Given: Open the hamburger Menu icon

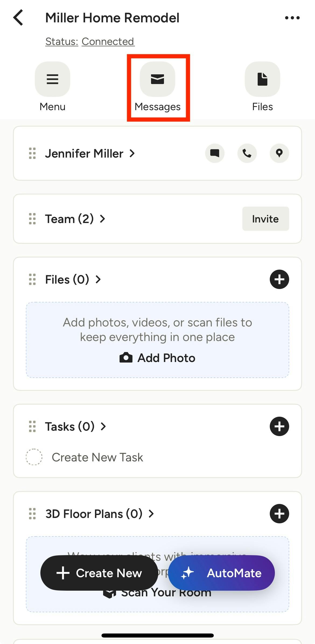Looking at the screenshot, I should point(52,79).
